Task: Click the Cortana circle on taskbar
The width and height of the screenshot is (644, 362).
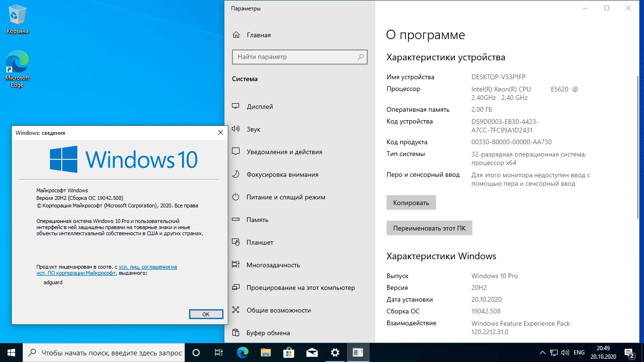Action: coord(196,353)
